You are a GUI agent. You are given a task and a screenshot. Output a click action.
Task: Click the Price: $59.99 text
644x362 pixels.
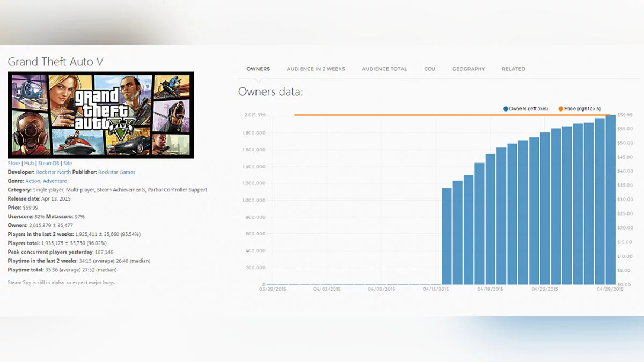[23, 208]
